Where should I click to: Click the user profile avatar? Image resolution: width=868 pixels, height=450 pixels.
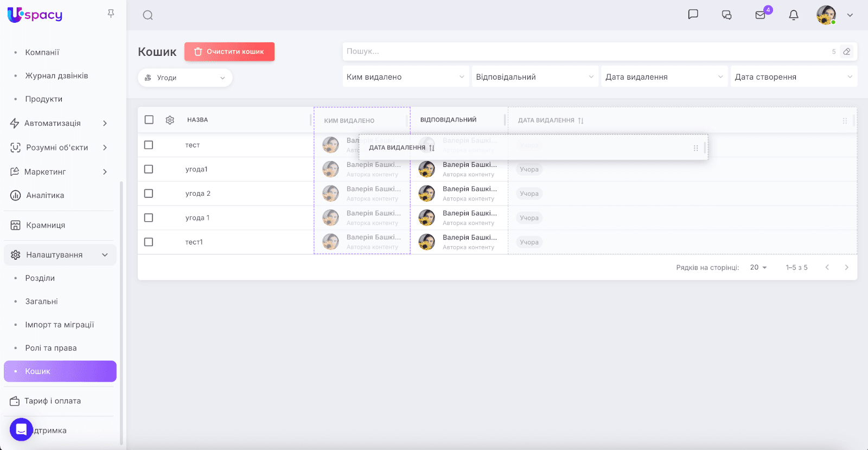point(826,15)
